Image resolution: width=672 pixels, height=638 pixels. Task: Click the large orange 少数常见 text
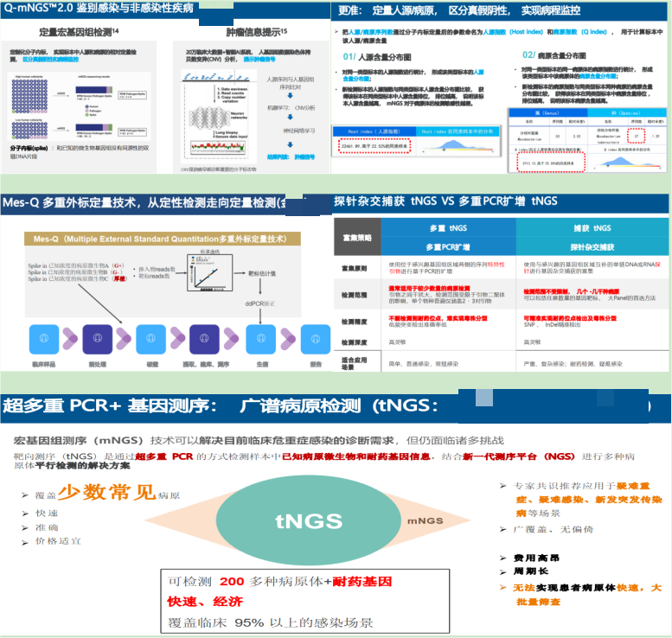(x=106, y=492)
